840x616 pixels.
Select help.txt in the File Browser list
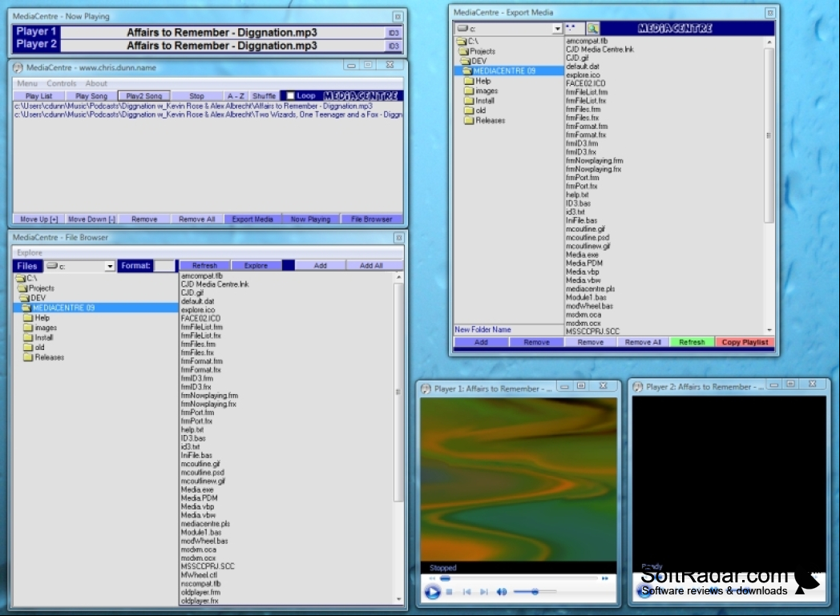[x=192, y=429]
